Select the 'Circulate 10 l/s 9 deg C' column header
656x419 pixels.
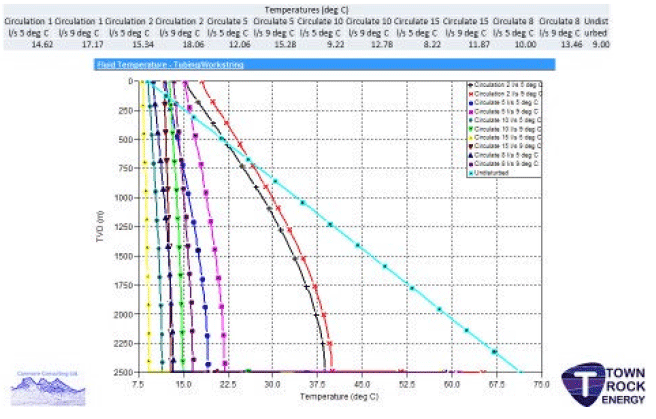tap(369, 27)
